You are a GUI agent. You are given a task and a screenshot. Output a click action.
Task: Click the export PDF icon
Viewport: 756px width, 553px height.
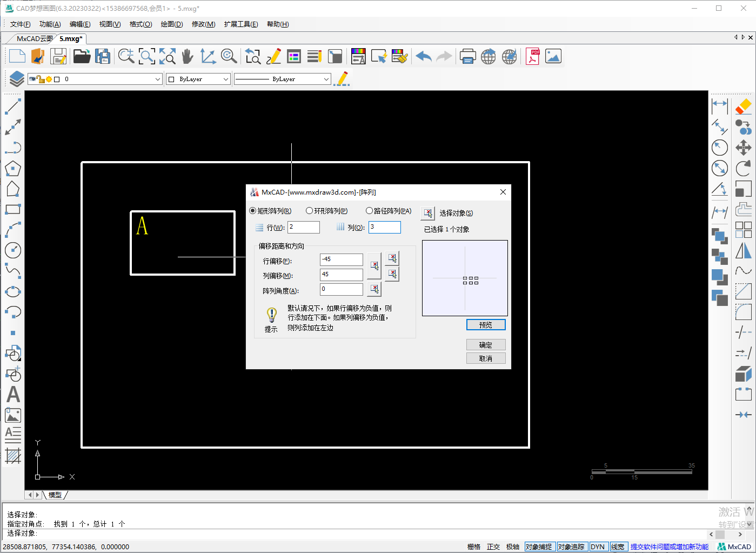pos(533,56)
